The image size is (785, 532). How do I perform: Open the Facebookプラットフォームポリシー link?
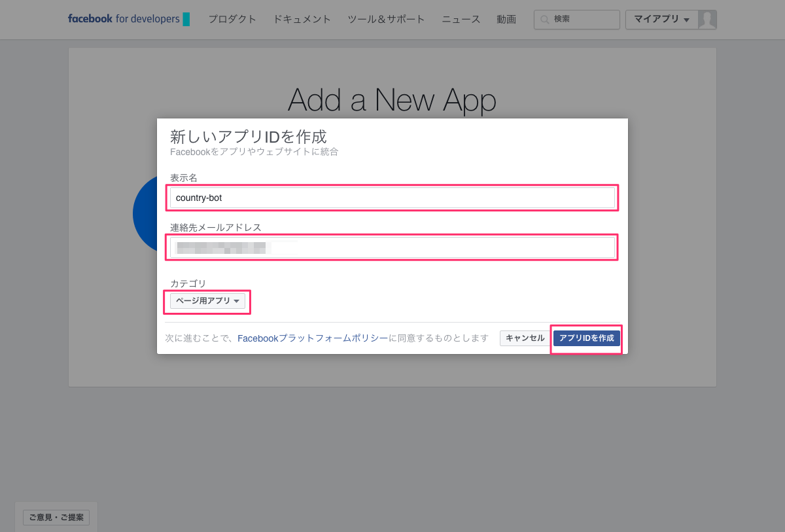click(312, 338)
